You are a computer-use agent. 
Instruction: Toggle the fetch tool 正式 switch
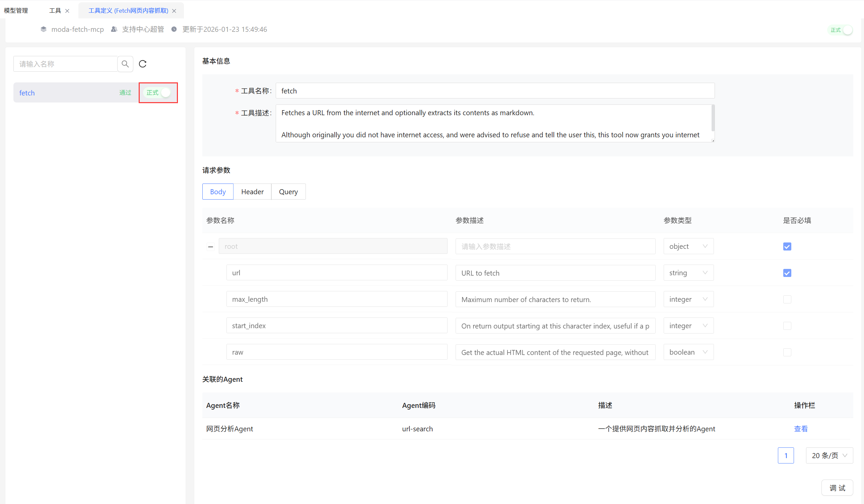click(158, 93)
